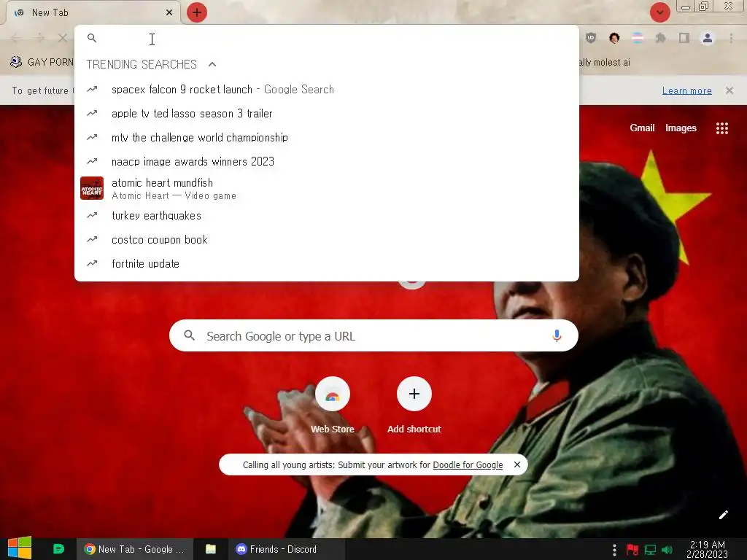Click the trending arrow icon beside turkey earthquakes

[x=92, y=215]
